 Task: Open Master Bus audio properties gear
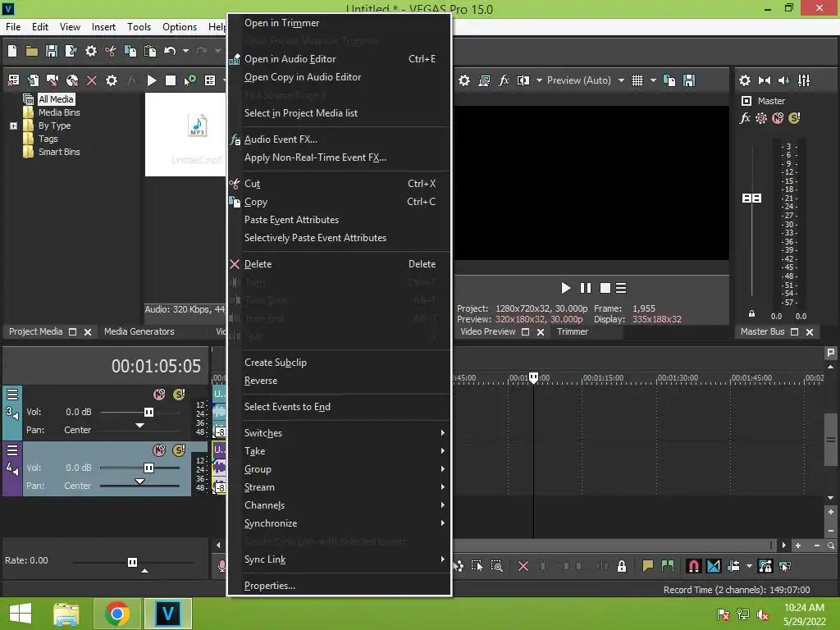coord(745,80)
